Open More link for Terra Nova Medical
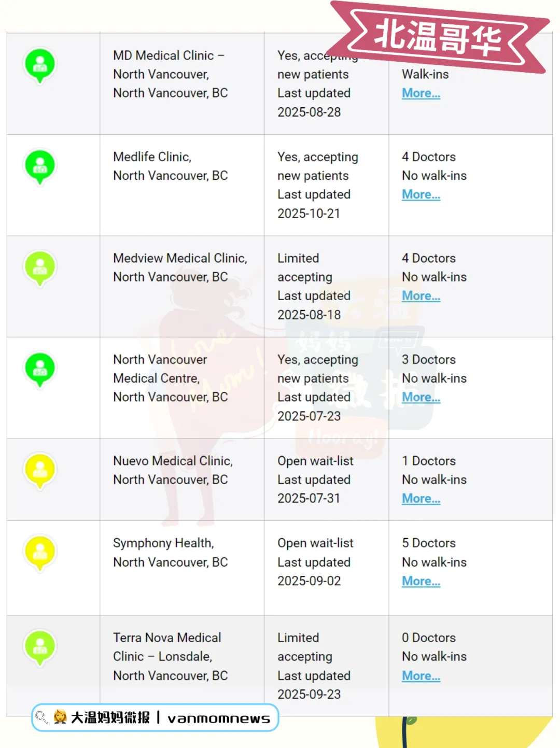 click(421, 676)
